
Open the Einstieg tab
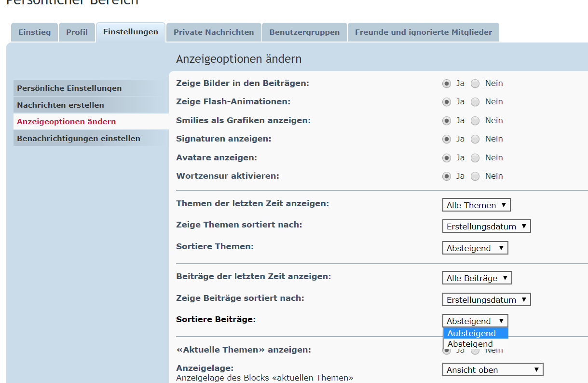click(x=34, y=32)
